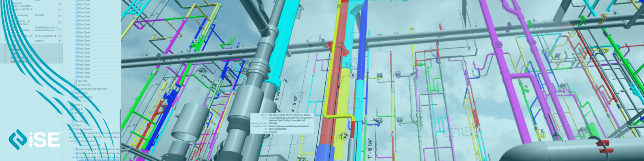The height and width of the screenshot is (161, 644).
Task: Click heart icon beside General Pipework and Ductwork Products
Action: coord(59,30)
